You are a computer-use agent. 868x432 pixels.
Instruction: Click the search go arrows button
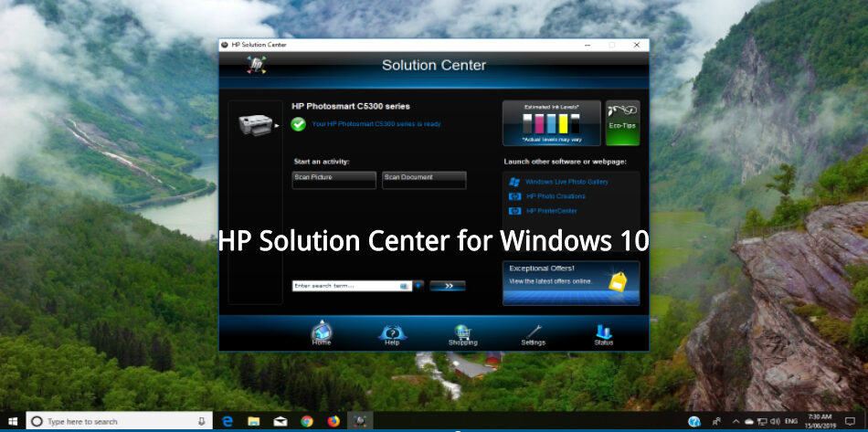448,286
